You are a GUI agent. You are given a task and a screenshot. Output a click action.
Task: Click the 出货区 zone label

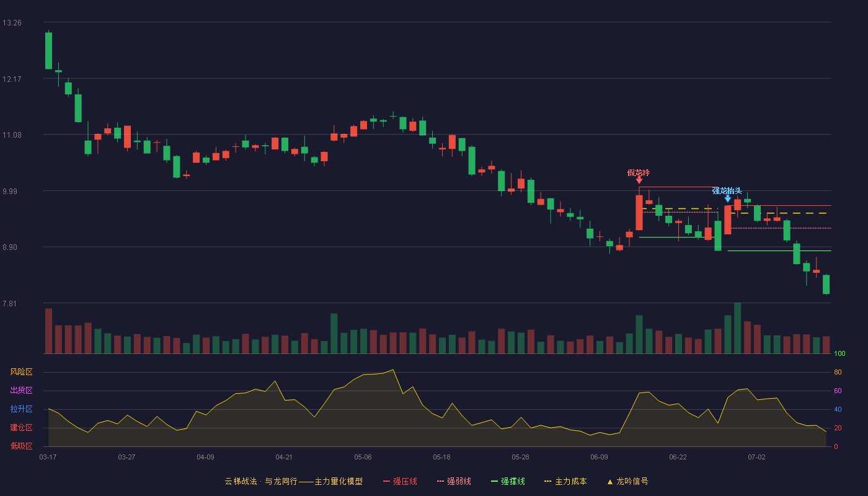click(x=21, y=391)
